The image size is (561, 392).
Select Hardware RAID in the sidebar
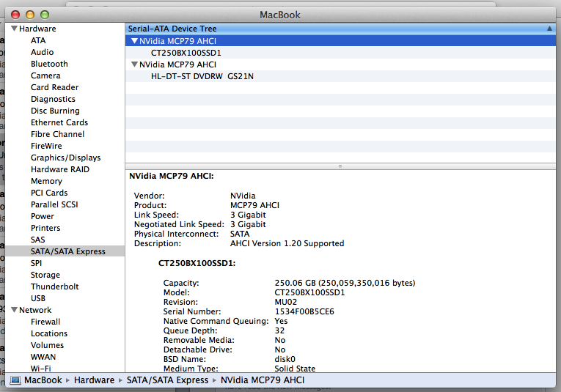[x=59, y=169]
